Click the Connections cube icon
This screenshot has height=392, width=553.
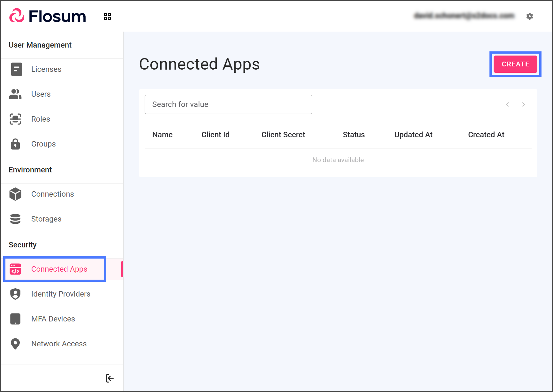[15, 194]
